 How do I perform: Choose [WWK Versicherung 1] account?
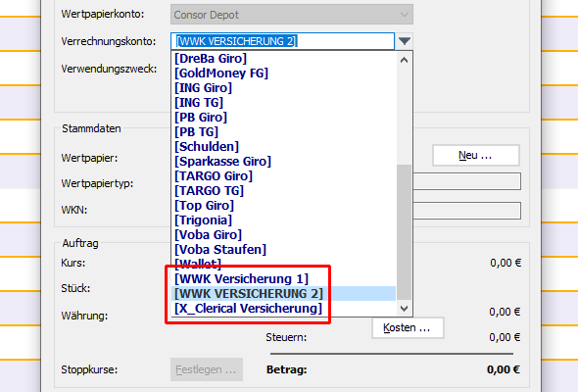[x=283, y=278]
